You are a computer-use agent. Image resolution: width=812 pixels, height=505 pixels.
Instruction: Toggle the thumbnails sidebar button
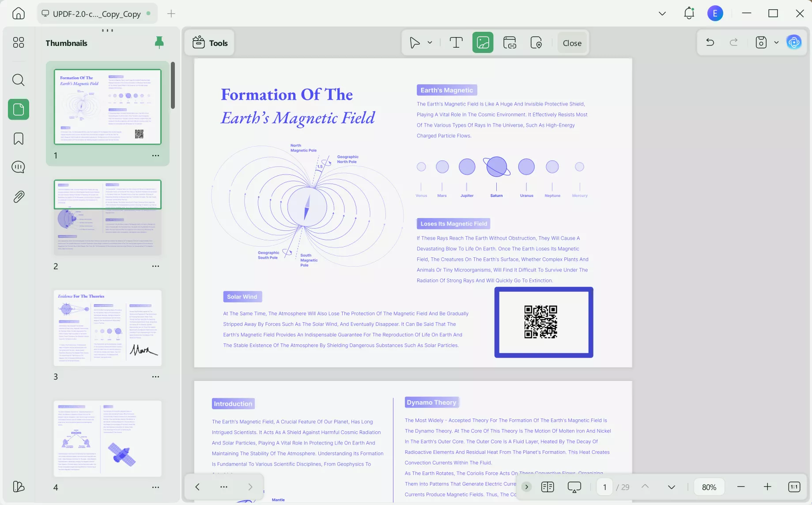(18, 109)
